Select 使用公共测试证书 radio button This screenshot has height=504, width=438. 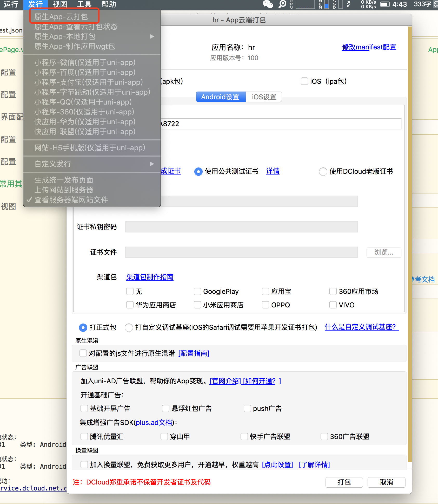(198, 172)
